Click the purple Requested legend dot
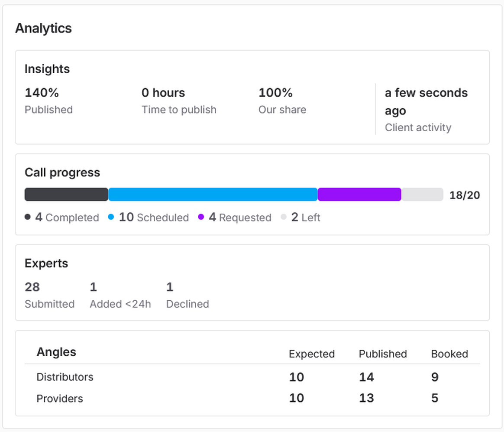The width and height of the screenshot is (504, 432). tap(201, 217)
